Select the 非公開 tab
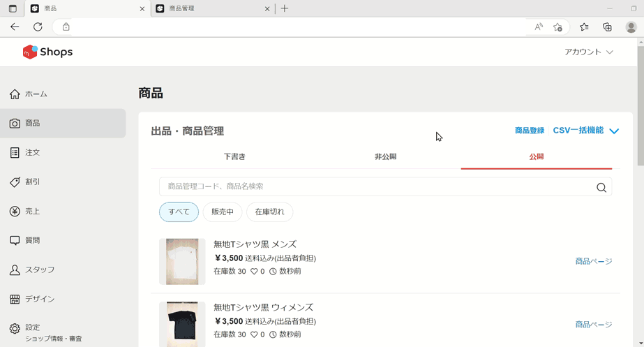 [x=385, y=156]
